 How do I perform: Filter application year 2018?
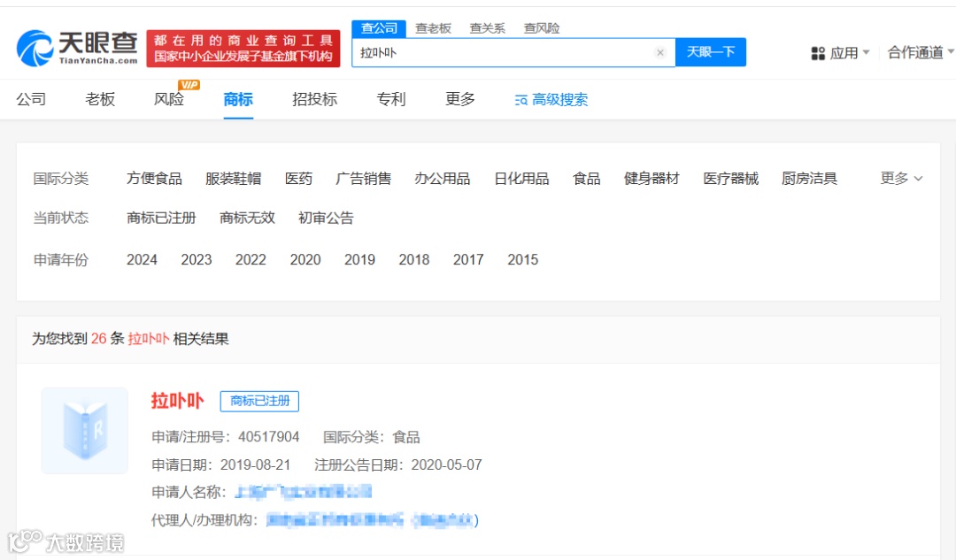[x=414, y=259]
